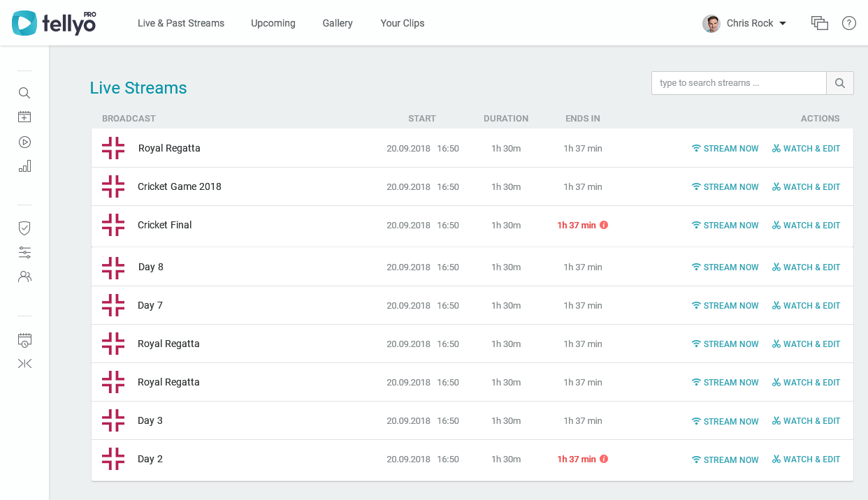
Task: Click Stream Now in the Day 8 row
Action: (725, 267)
